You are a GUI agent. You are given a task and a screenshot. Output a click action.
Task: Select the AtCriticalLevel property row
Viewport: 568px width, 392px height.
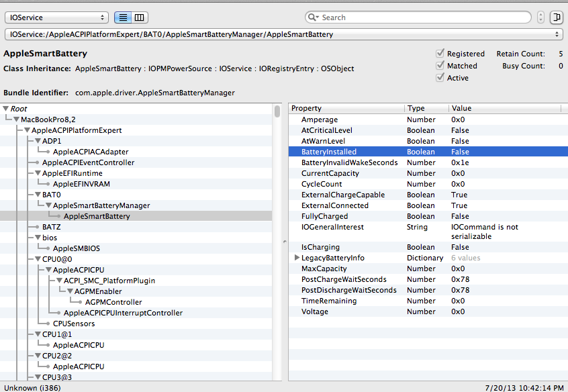[x=428, y=130]
